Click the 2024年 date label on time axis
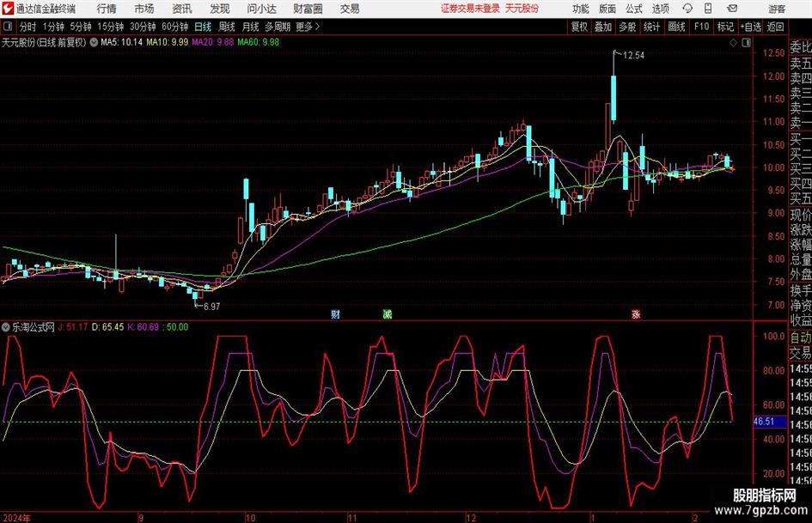This screenshot has width=812, height=523. tap(17, 517)
